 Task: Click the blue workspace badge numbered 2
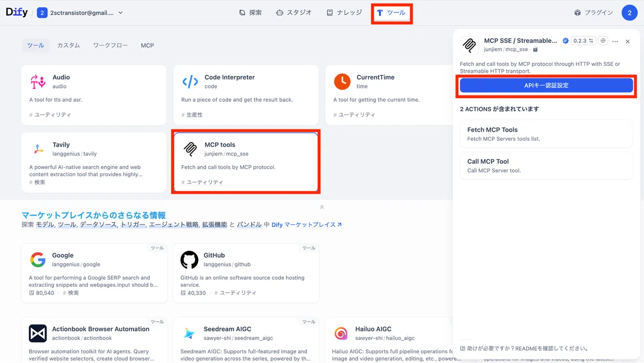click(42, 13)
